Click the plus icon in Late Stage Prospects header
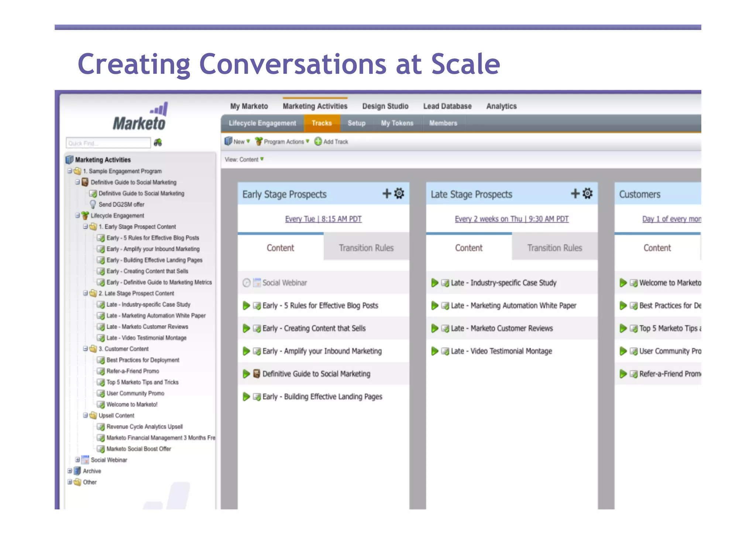The image size is (756, 534). 575,194
